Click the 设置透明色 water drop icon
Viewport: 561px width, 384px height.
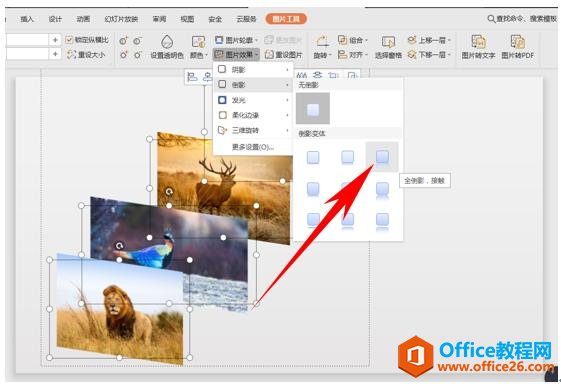pyautogui.click(x=167, y=42)
